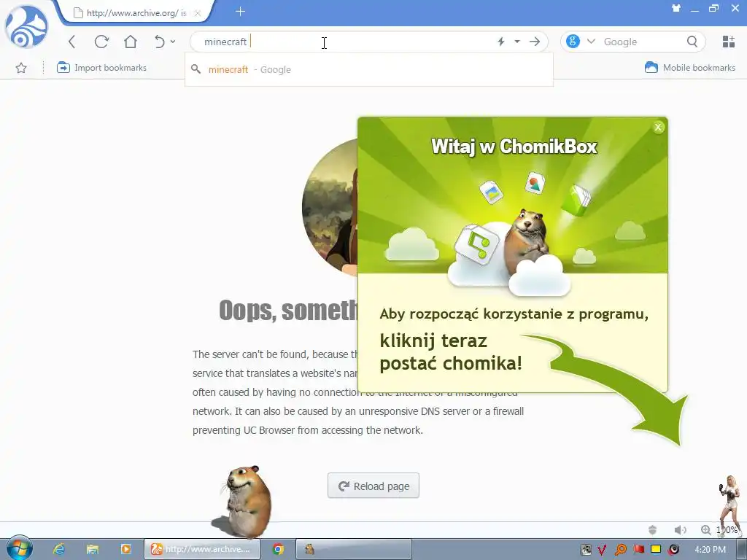
Task: Reload the page with the refresh icon
Action: tap(101, 42)
